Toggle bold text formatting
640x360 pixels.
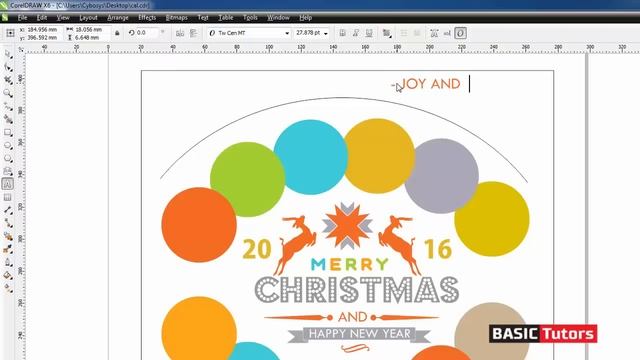click(342, 33)
